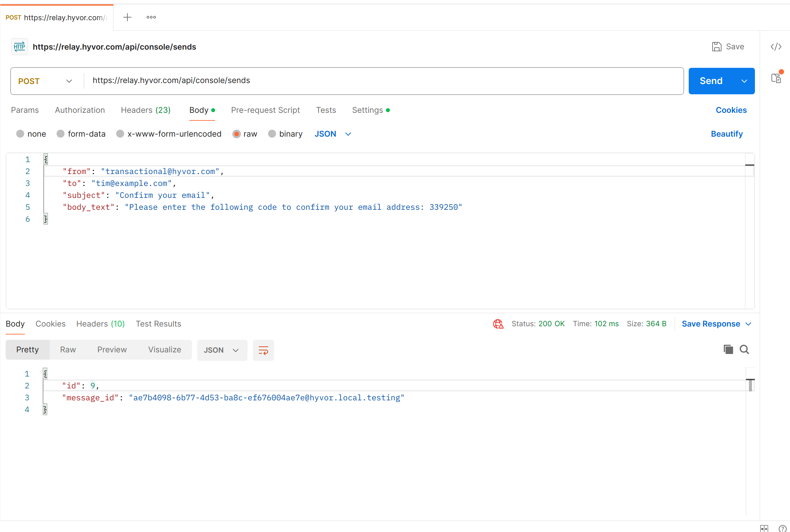Switch to the Authorization tab
This screenshot has width=790, height=532.
pyautogui.click(x=80, y=110)
